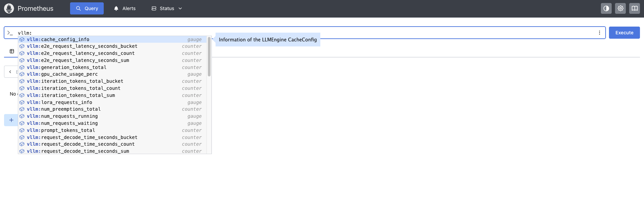The width and height of the screenshot is (644, 215).
Task: Select vllm:gpu_cache_usage_perc suggestion
Action: click(112, 74)
